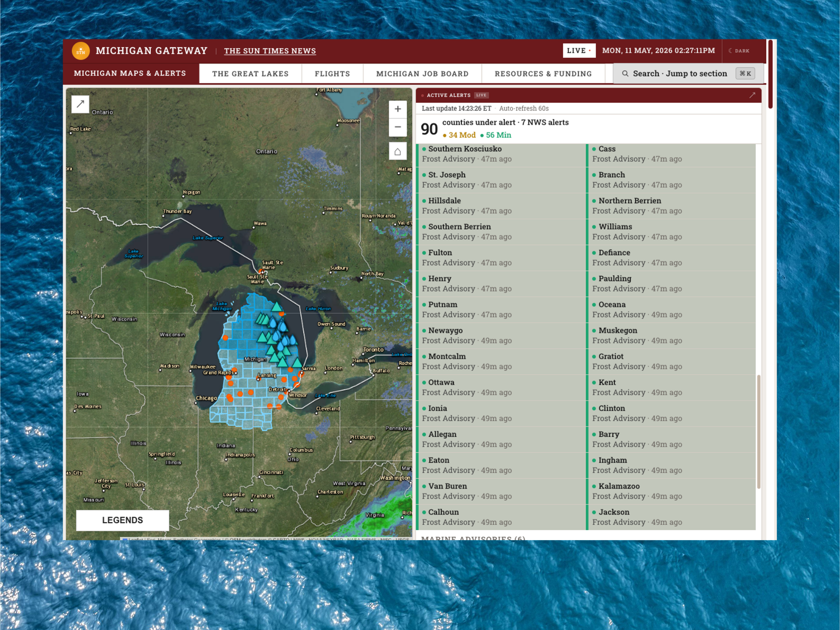This screenshot has height=630, width=840.
Task: Click the LIVE indicator button
Action: [x=579, y=51]
